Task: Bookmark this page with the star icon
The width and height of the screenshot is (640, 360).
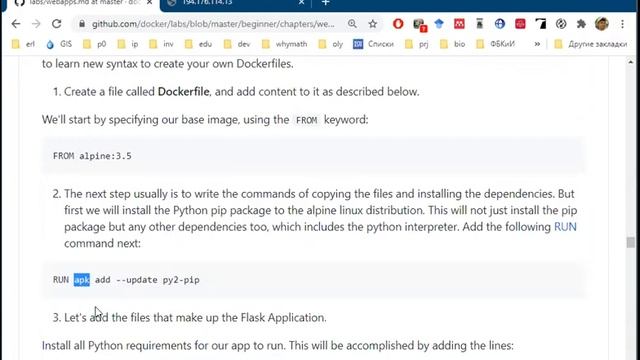Action: point(373,24)
